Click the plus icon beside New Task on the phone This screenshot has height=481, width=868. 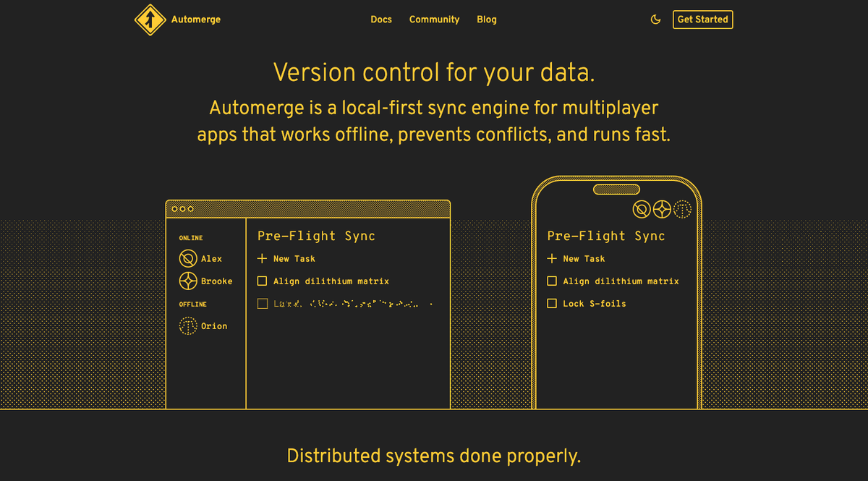(552, 258)
